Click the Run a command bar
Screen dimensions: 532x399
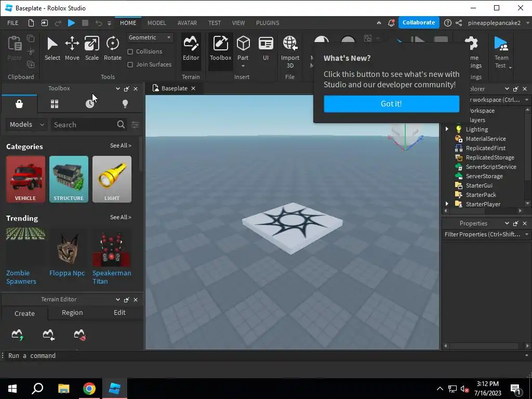click(x=264, y=355)
